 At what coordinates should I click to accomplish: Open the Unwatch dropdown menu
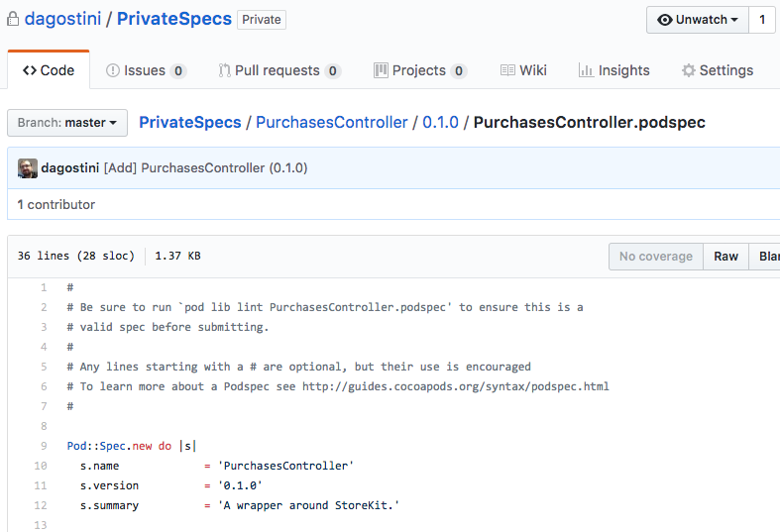(698, 20)
